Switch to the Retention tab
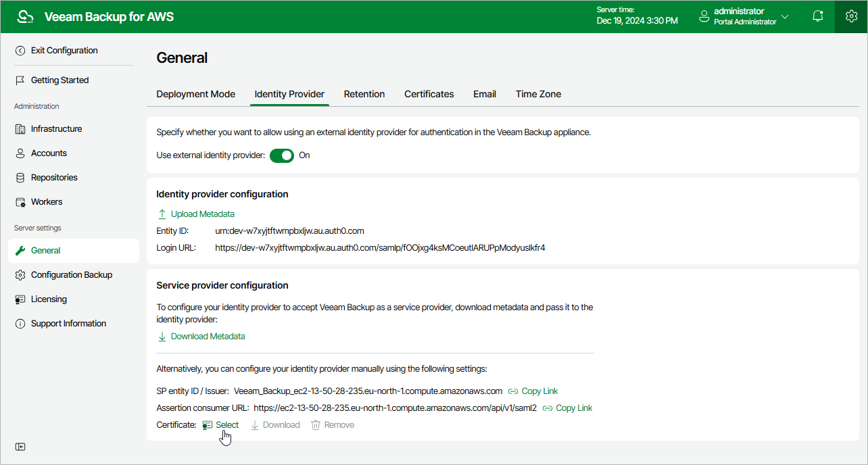This screenshot has width=868, height=465. (364, 94)
